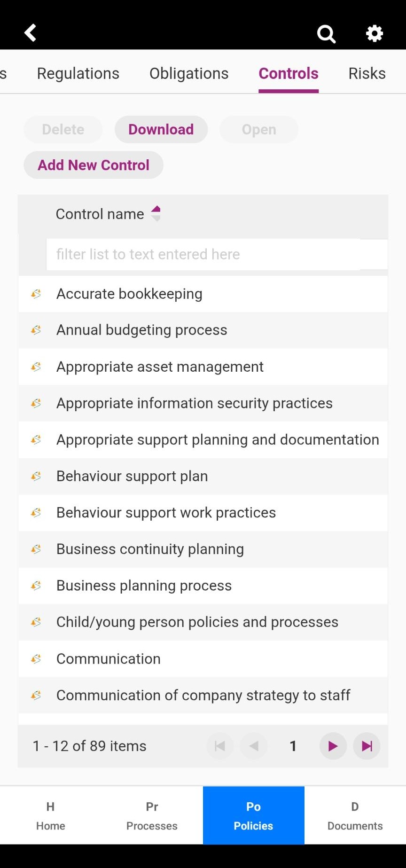The height and width of the screenshot is (868, 406).
Task: Open the Risks tab
Action: (x=367, y=73)
